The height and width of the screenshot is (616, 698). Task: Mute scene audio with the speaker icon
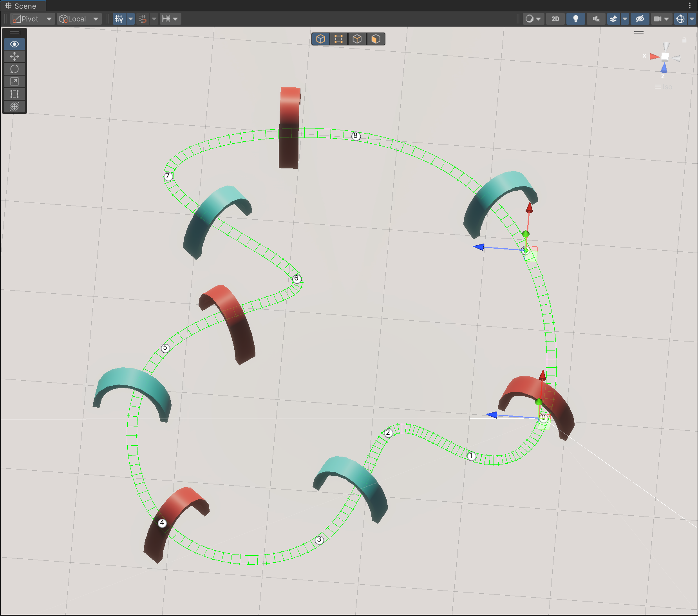(x=595, y=19)
